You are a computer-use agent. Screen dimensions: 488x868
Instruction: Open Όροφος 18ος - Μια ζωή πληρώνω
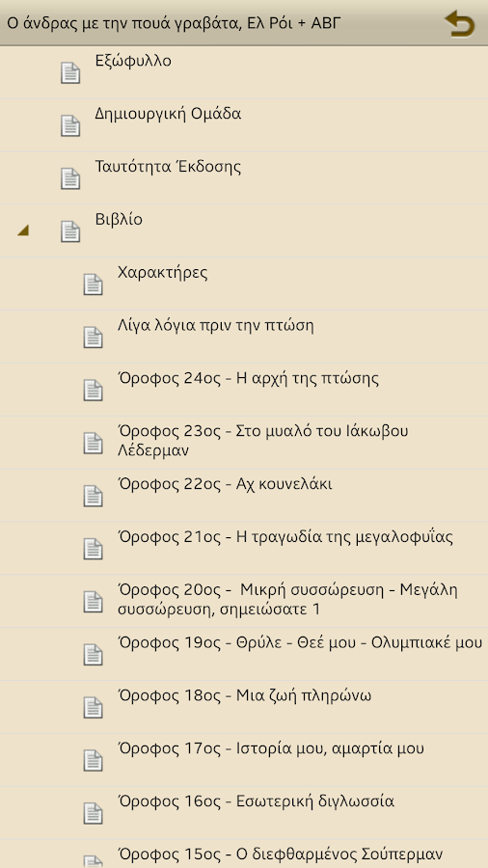[244, 707]
